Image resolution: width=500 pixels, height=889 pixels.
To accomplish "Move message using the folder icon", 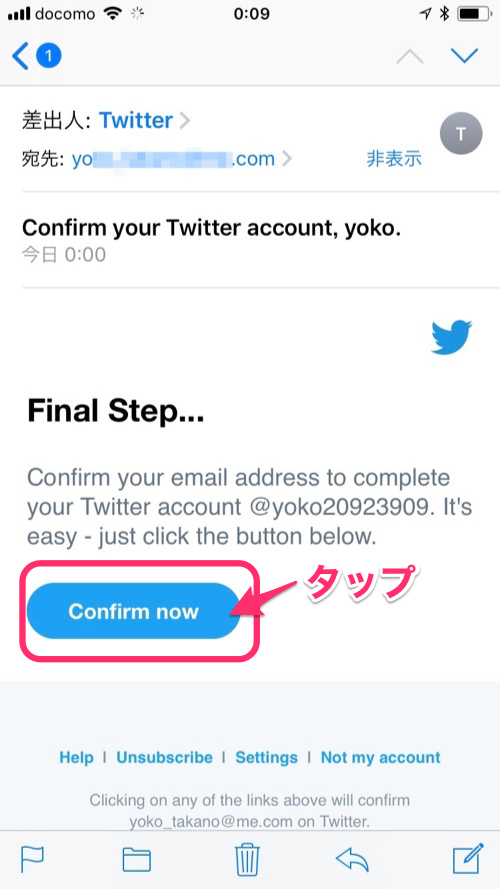I will coord(137,860).
